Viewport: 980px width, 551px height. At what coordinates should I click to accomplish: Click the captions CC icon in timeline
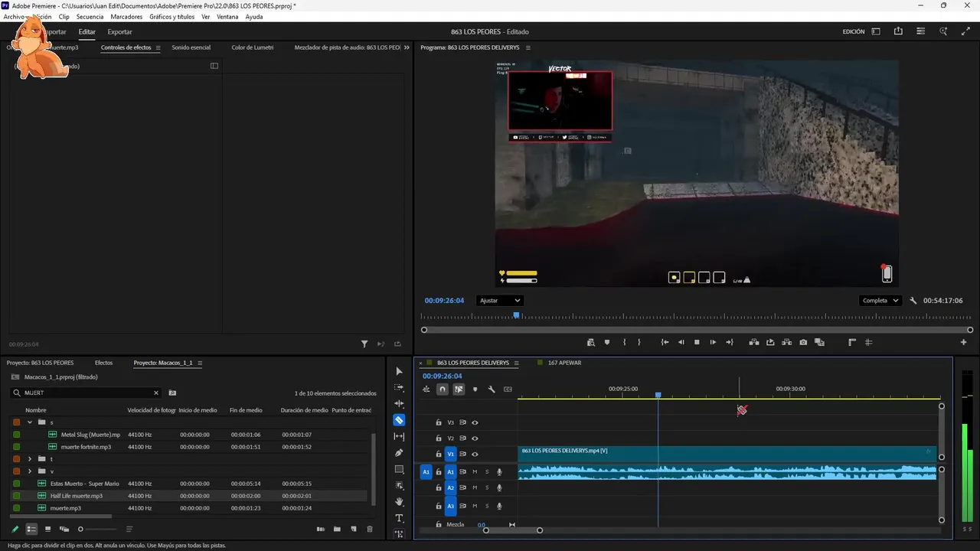coord(508,390)
